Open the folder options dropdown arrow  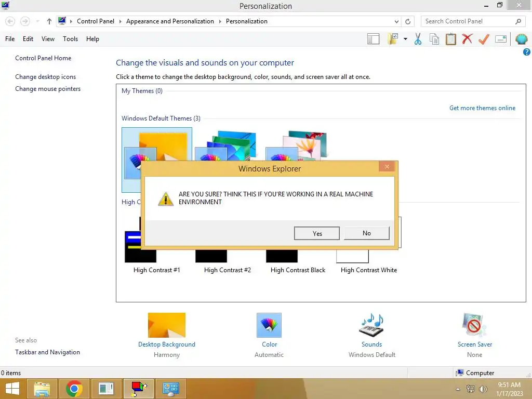point(405,39)
